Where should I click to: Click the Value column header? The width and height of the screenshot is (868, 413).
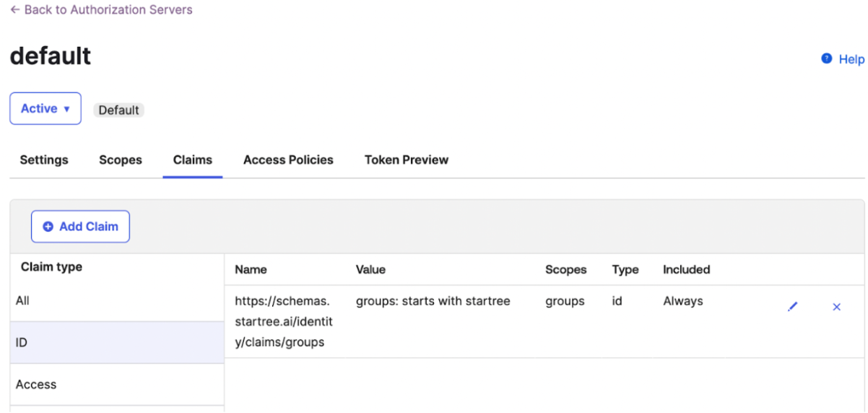point(370,269)
